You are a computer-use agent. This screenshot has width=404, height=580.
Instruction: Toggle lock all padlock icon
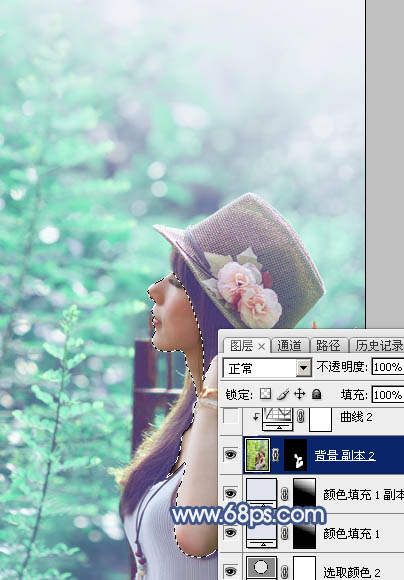pos(316,394)
